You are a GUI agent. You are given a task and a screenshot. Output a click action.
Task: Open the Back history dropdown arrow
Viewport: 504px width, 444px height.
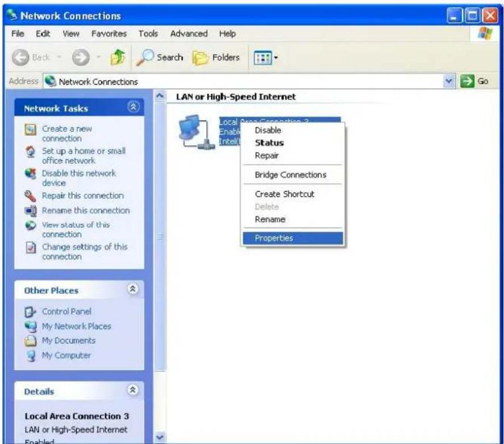tap(60, 57)
